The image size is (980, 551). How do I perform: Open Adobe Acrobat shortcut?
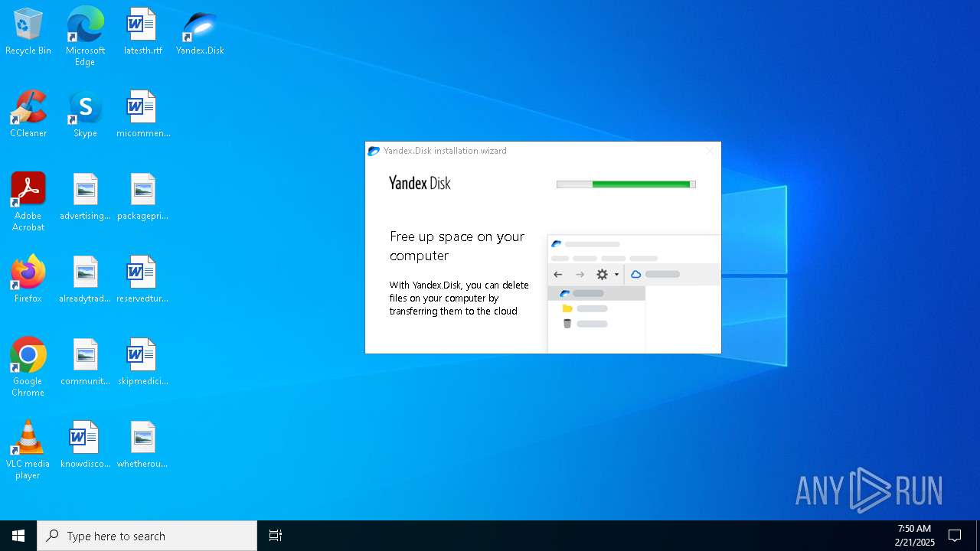[x=28, y=202]
